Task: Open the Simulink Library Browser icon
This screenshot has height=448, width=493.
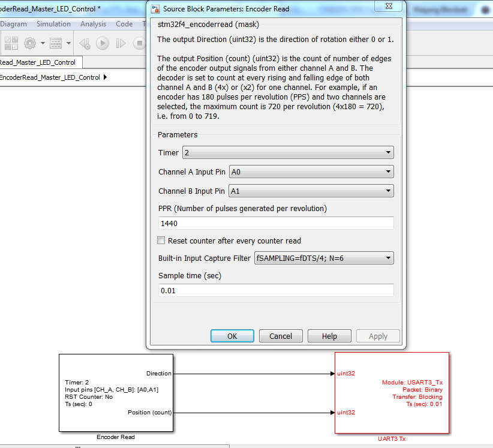Action: (11, 43)
